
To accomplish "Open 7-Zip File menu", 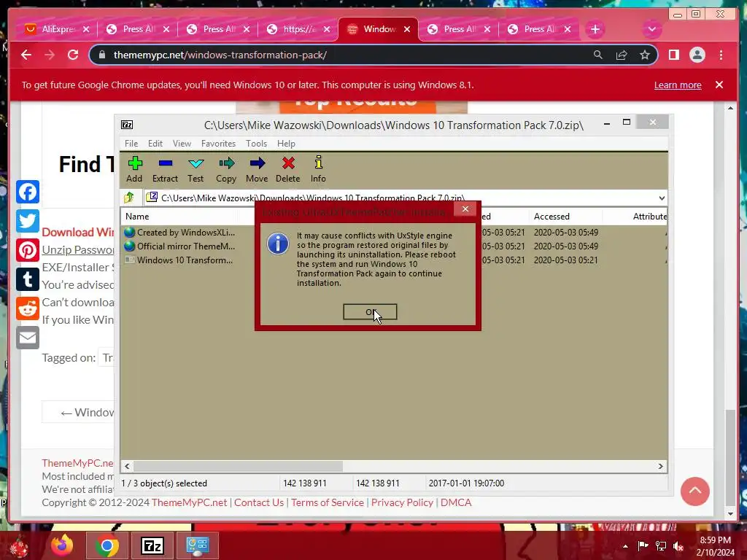I will (131, 144).
